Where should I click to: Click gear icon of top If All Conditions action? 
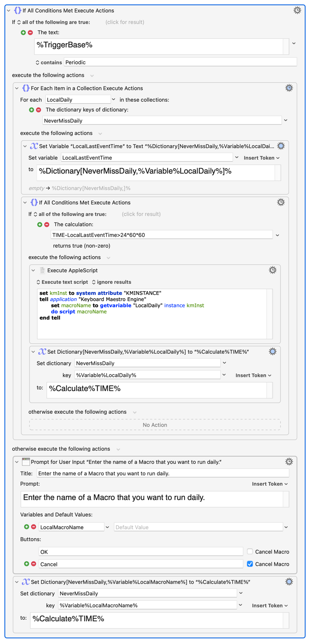(x=297, y=10)
